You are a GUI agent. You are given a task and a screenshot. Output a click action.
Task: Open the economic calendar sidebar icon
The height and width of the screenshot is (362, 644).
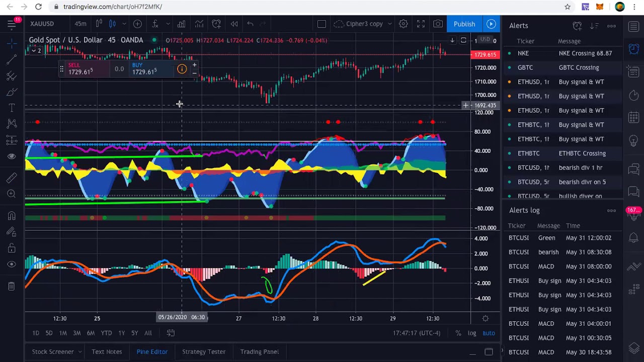(634, 118)
